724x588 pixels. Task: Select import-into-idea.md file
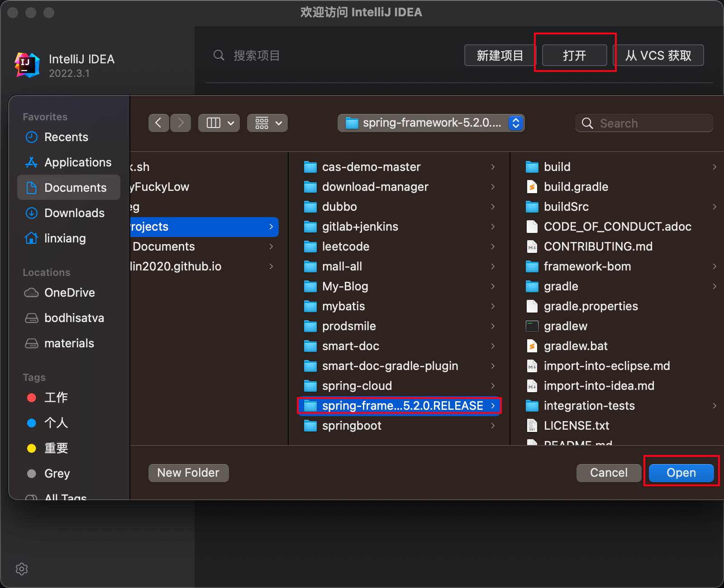[x=621, y=386]
